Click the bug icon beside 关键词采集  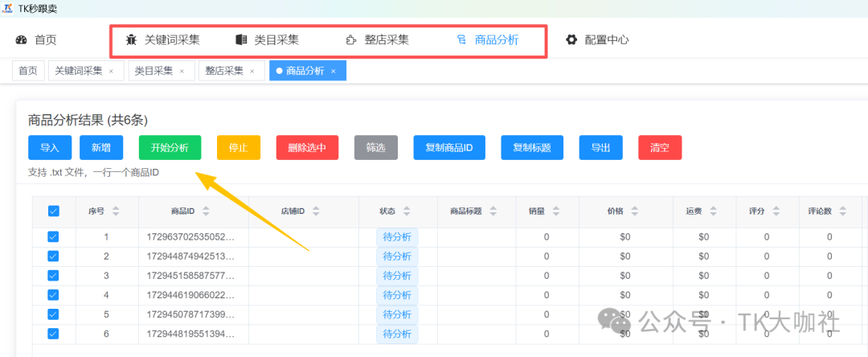pos(131,39)
